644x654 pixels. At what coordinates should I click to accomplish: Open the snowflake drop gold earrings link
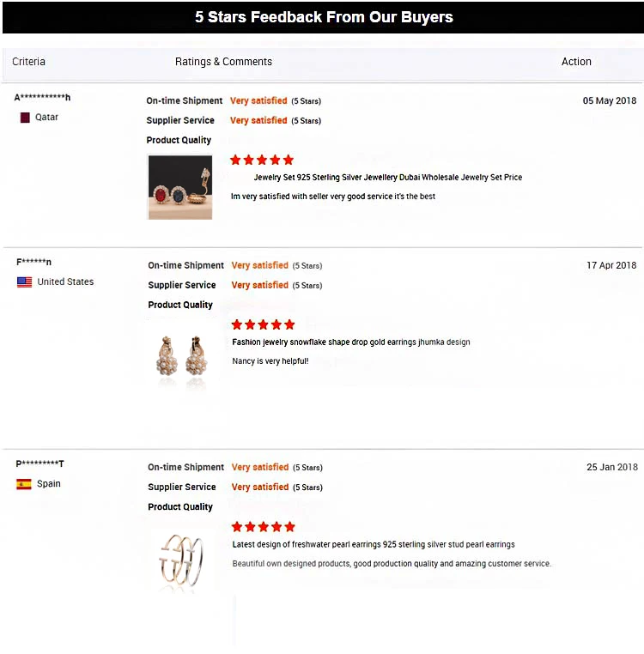tap(351, 342)
